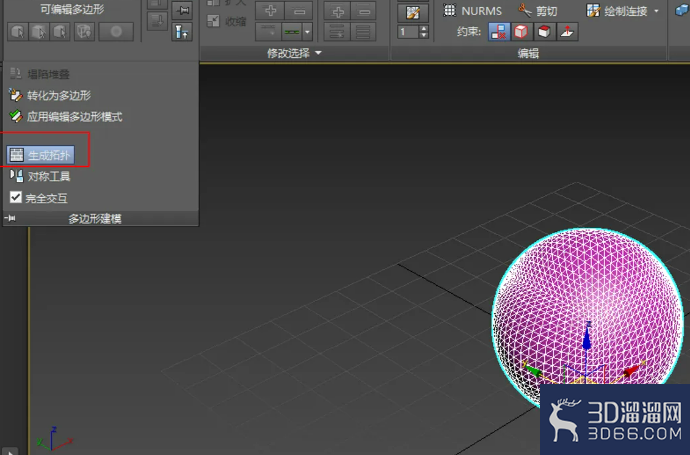690x455 pixels.
Task: Click second minus button in 修改选择
Action: tap(364, 11)
